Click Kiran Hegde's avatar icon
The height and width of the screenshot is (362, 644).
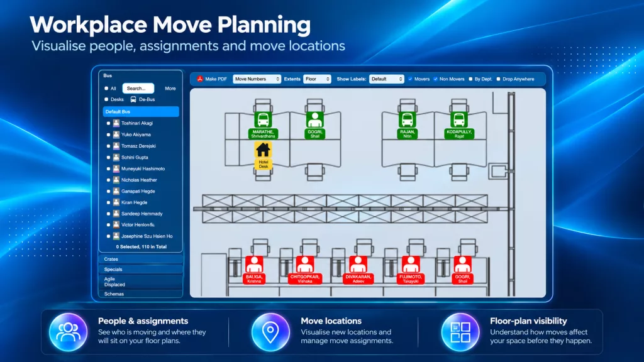tap(116, 202)
